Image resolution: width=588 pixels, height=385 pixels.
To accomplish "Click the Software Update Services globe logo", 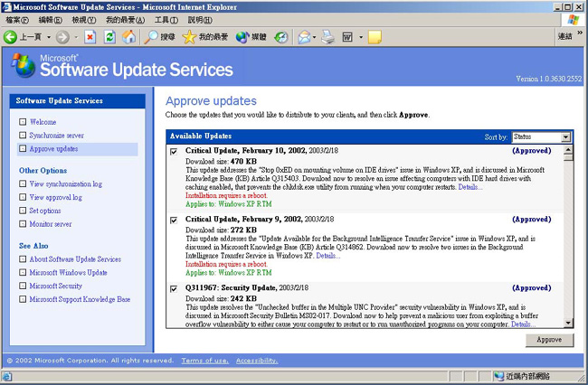I will click(x=23, y=65).
